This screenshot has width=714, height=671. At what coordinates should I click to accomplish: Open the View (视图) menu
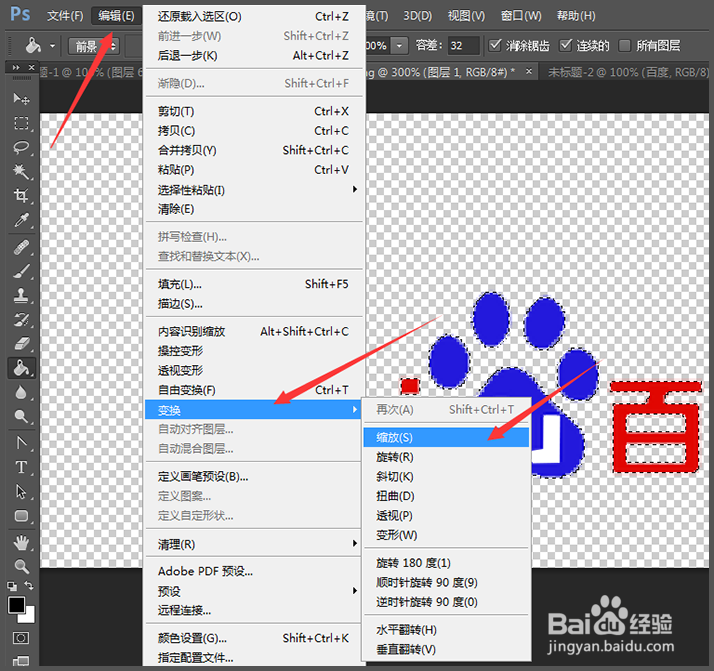click(x=466, y=16)
